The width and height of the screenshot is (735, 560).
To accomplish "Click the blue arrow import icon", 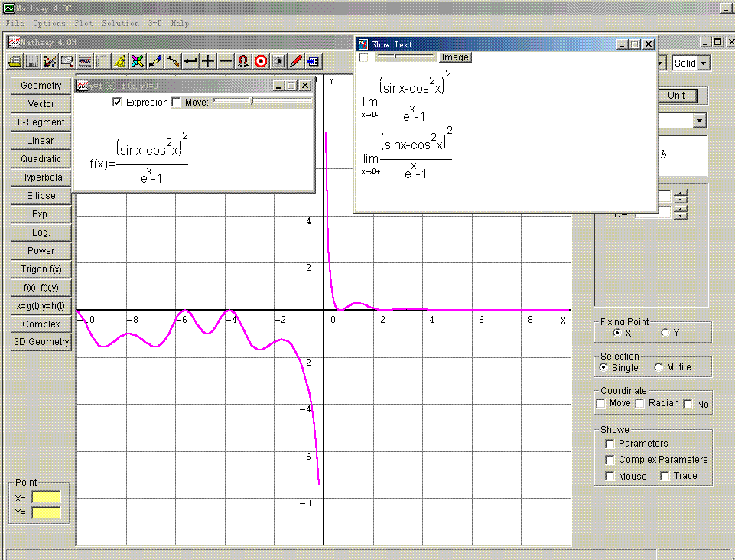I will 313,61.
